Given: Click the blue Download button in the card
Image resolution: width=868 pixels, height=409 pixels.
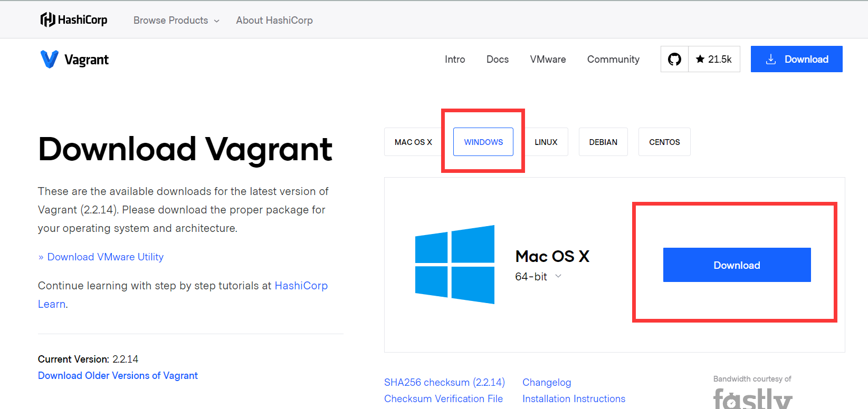Looking at the screenshot, I should pyautogui.click(x=737, y=265).
